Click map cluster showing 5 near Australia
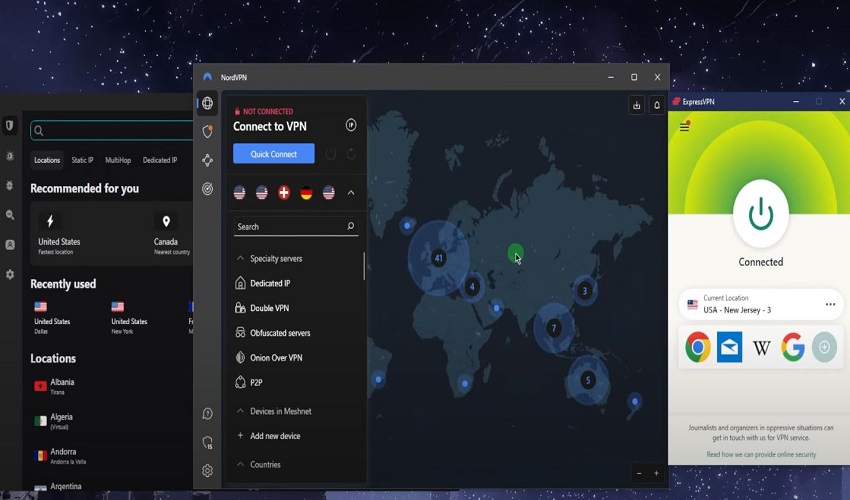The image size is (850, 500). 588,380
